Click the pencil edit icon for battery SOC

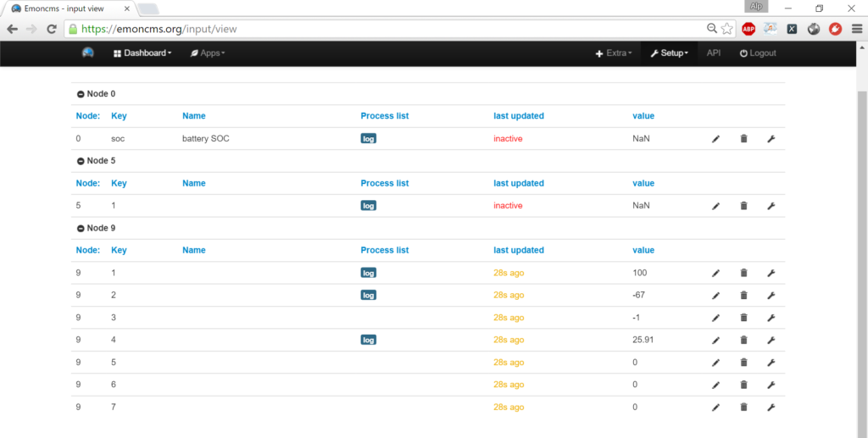click(715, 139)
